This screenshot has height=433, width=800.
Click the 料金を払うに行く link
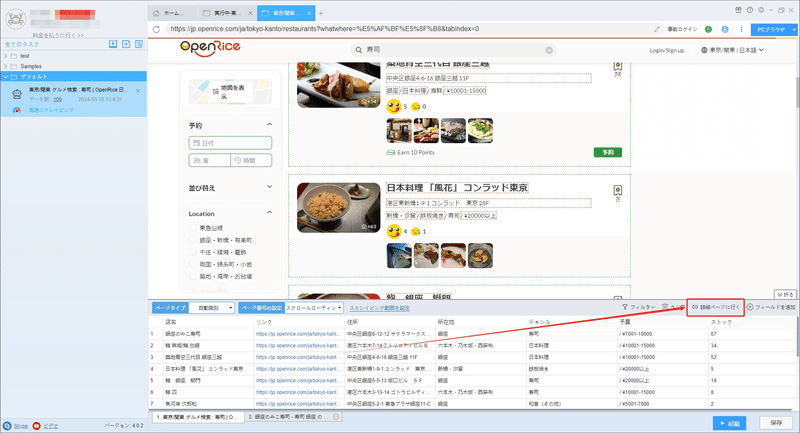(x=58, y=35)
